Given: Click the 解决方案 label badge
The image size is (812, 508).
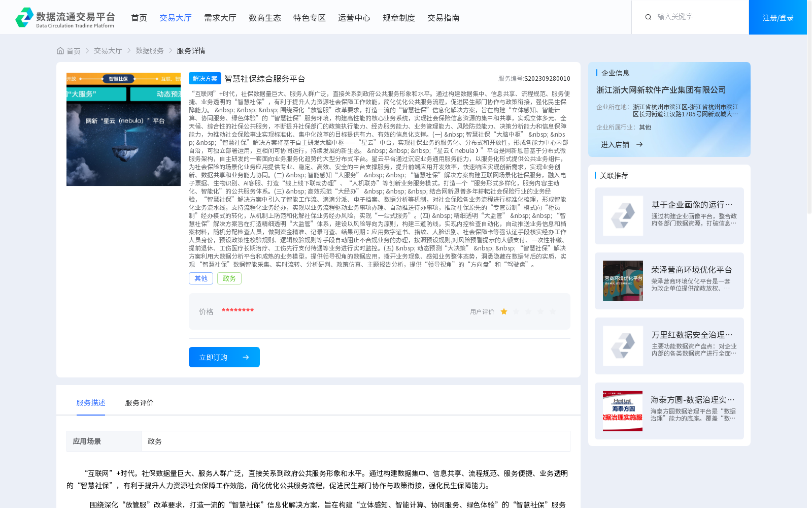Looking at the screenshot, I should click(x=205, y=78).
